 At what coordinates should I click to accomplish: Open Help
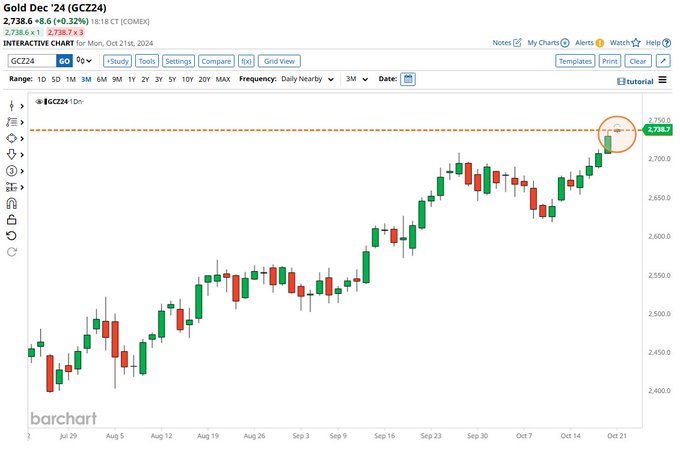coord(658,43)
